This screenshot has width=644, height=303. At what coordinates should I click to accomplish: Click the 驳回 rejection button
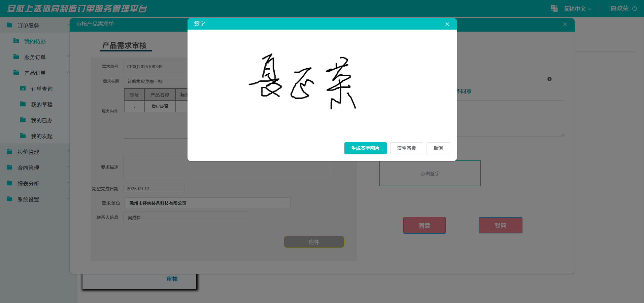[500, 225]
